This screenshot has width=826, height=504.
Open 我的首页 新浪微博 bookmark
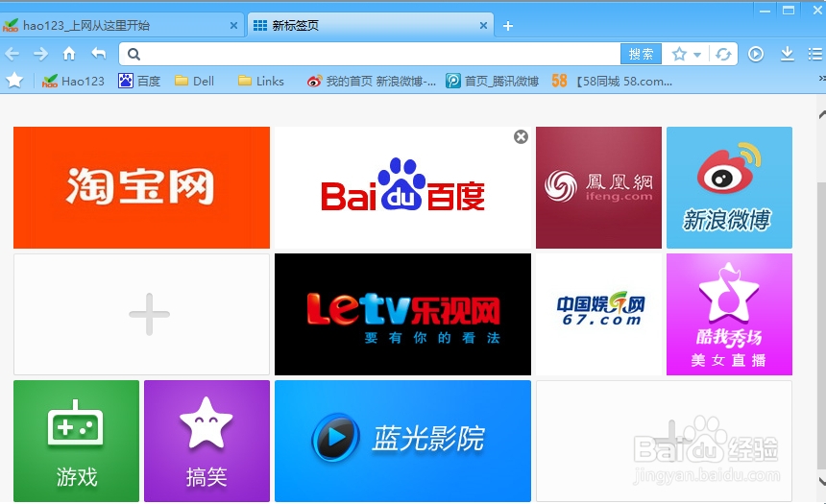tap(372, 81)
